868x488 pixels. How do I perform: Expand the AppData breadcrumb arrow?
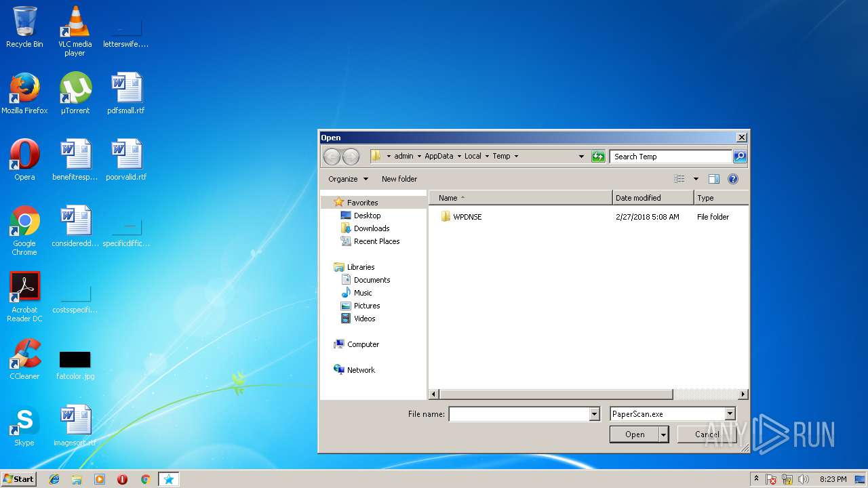tap(459, 157)
